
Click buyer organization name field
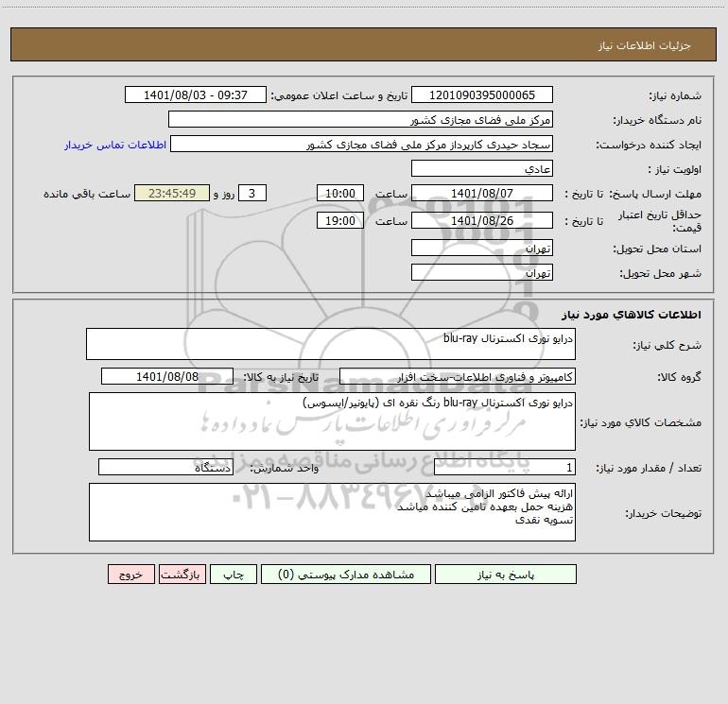pyautogui.click(x=360, y=119)
